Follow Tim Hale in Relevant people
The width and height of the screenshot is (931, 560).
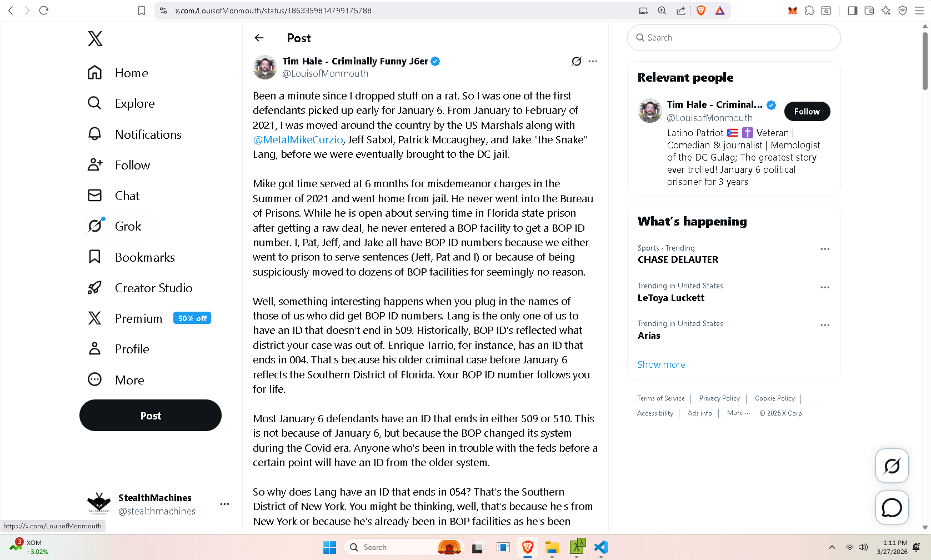point(807,111)
